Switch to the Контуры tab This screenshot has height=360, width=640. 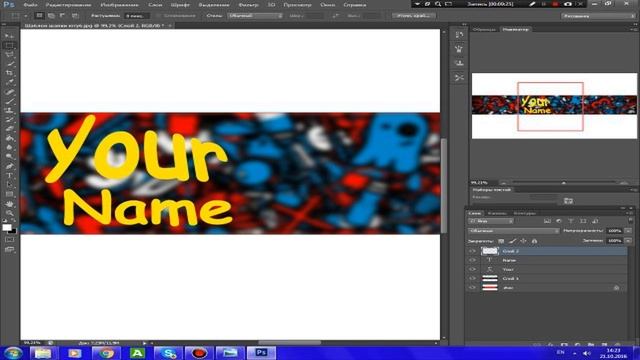pos(524,213)
